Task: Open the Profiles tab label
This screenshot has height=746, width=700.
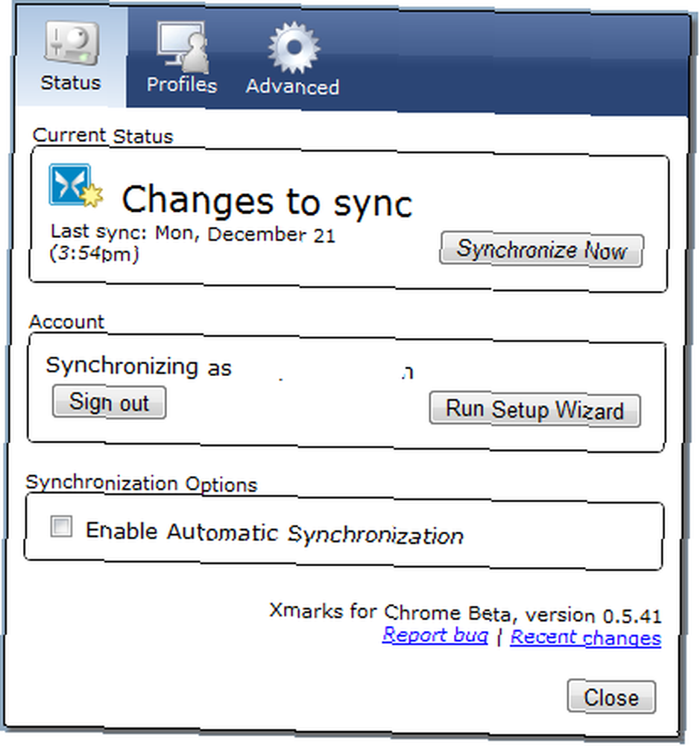Action: tap(182, 85)
